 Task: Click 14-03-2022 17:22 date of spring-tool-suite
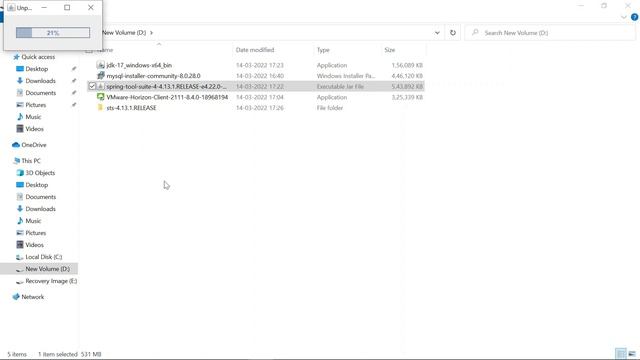260,87
